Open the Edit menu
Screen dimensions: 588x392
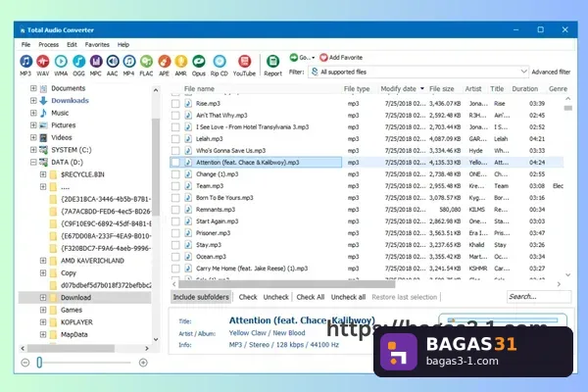[72, 45]
